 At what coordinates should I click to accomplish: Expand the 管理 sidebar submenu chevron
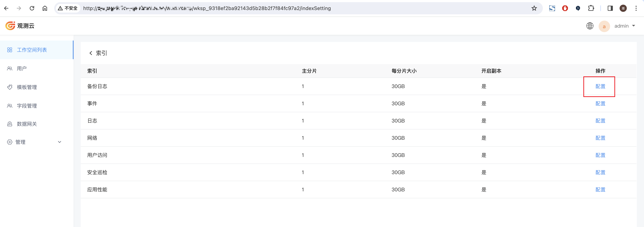click(60, 142)
